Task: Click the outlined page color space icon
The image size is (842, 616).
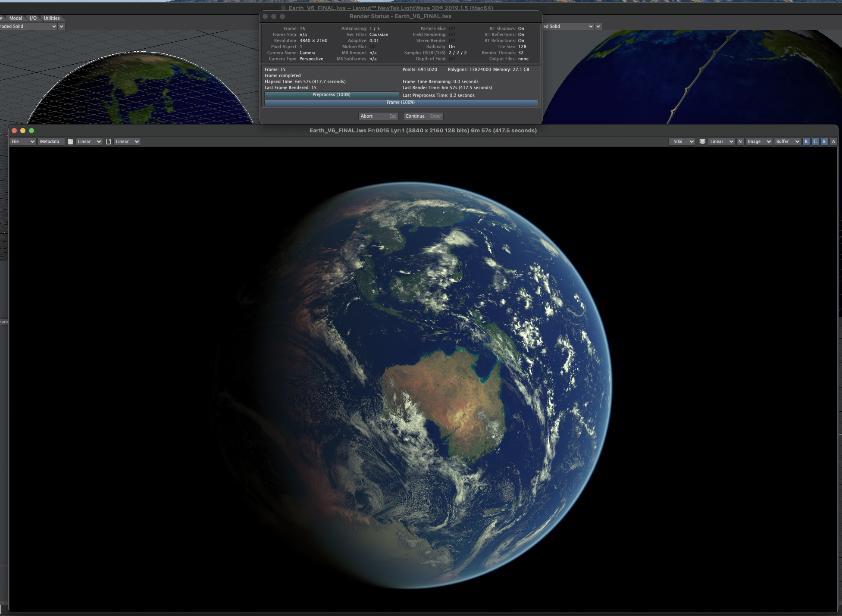Action: tap(109, 141)
